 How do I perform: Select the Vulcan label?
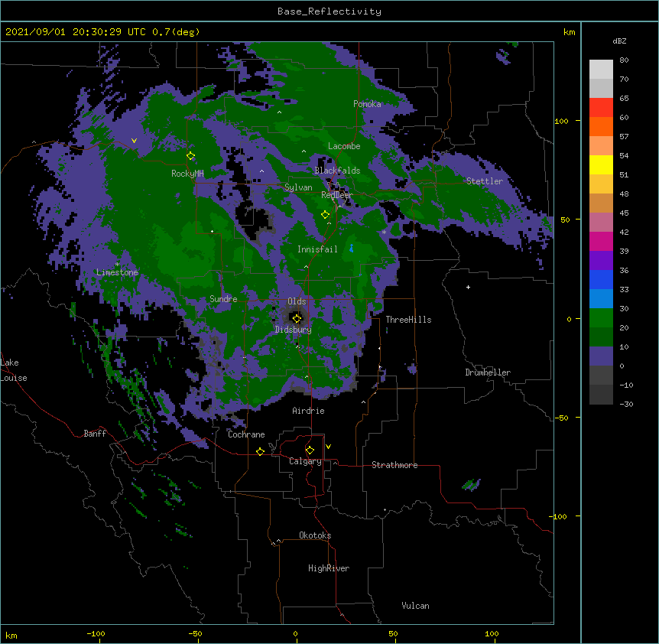click(x=415, y=606)
